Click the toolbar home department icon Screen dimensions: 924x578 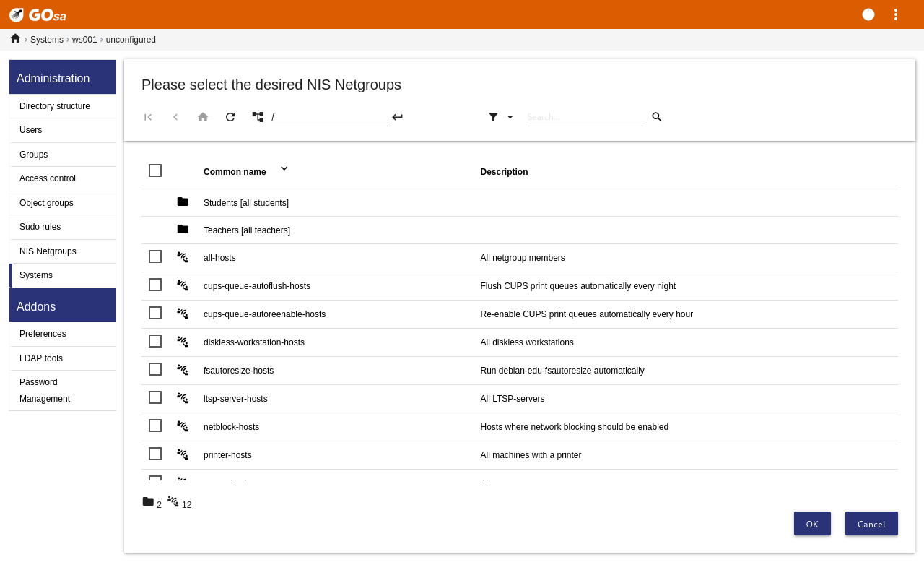pyautogui.click(x=203, y=117)
